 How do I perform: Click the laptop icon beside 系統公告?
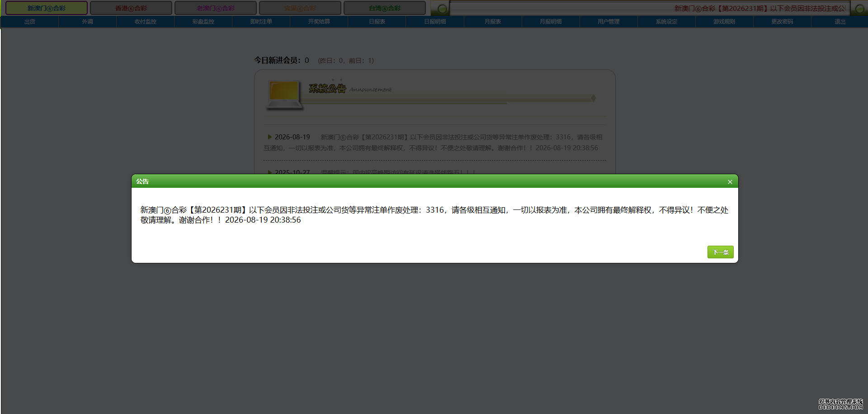click(284, 95)
